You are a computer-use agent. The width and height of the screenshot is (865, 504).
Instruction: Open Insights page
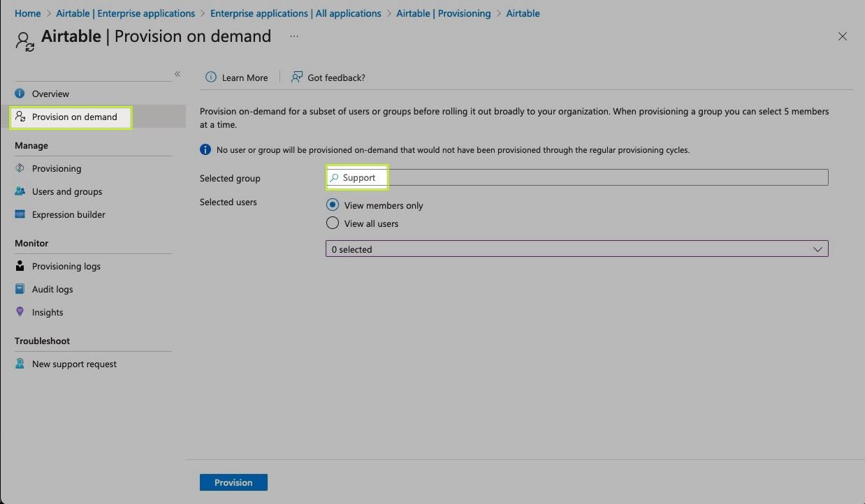(x=48, y=312)
